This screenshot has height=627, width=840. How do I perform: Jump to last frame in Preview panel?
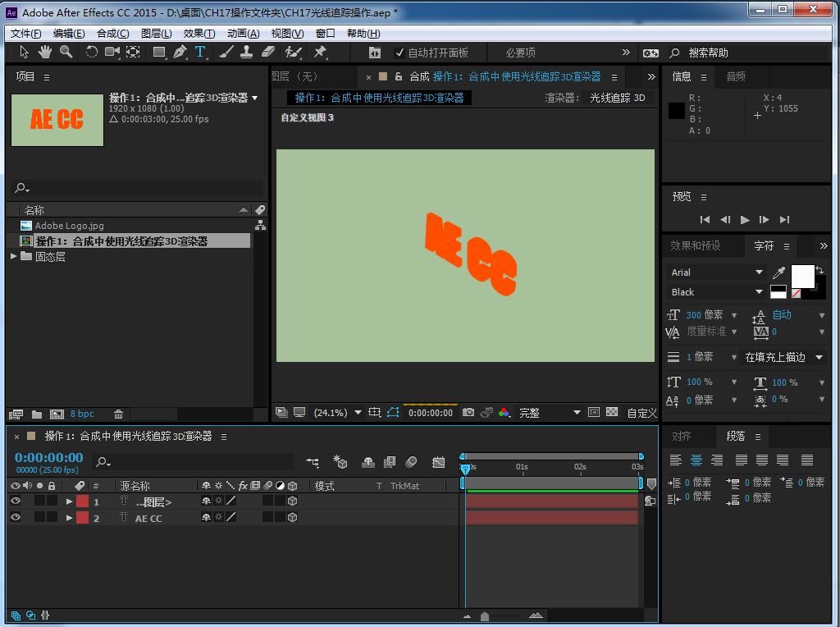784,220
